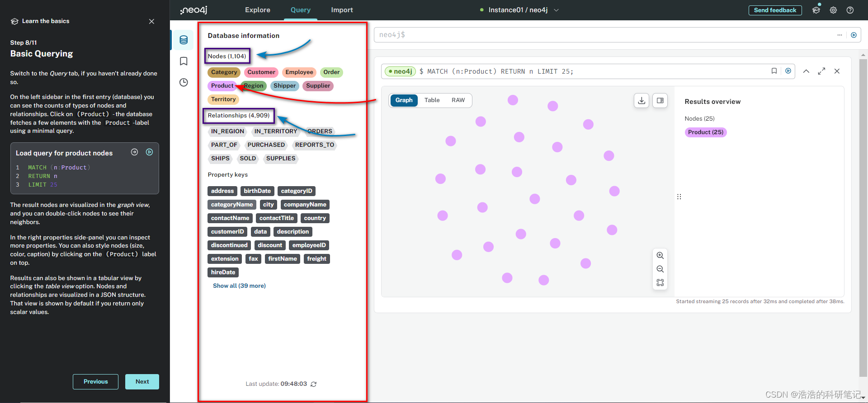Close the Learn the basics guide panel
This screenshot has width=868, height=403.
pyautogui.click(x=151, y=21)
